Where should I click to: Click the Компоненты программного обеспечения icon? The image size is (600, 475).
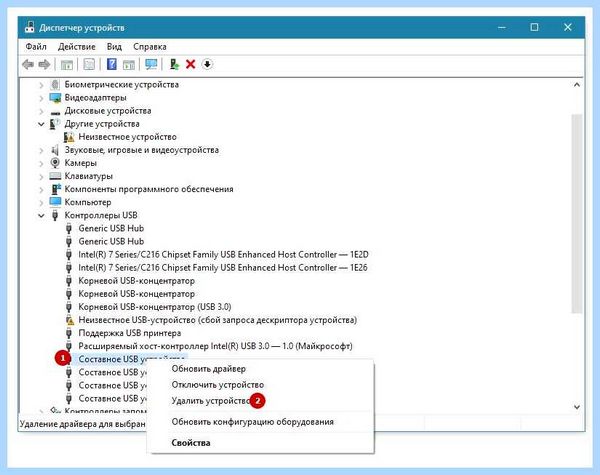point(56,189)
